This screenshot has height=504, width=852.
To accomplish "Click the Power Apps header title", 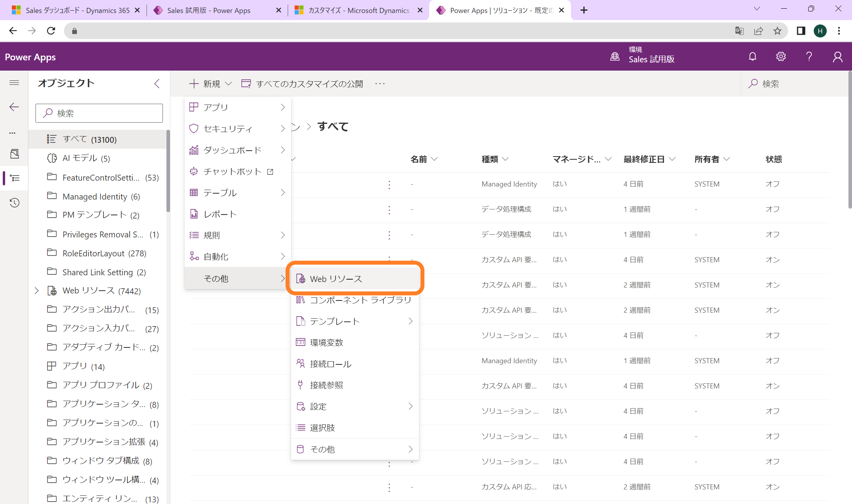I will tap(30, 57).
